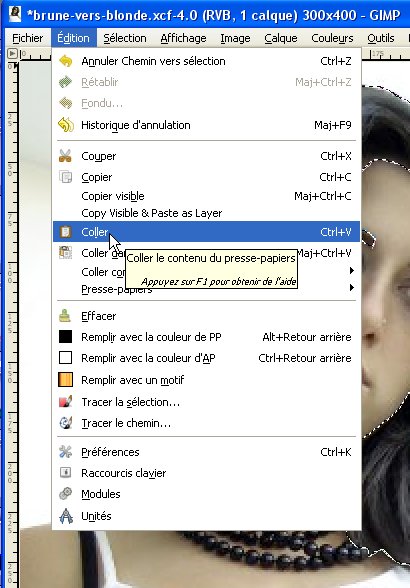
Task: Click the undo history icon beside Historique d'annulation
Action: click(66, 125)
